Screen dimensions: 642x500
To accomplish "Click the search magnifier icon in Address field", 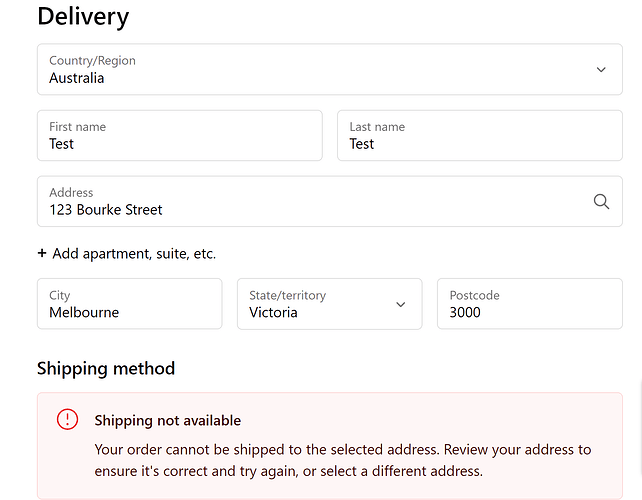I will pyautogui.click(x=601, y=201).
